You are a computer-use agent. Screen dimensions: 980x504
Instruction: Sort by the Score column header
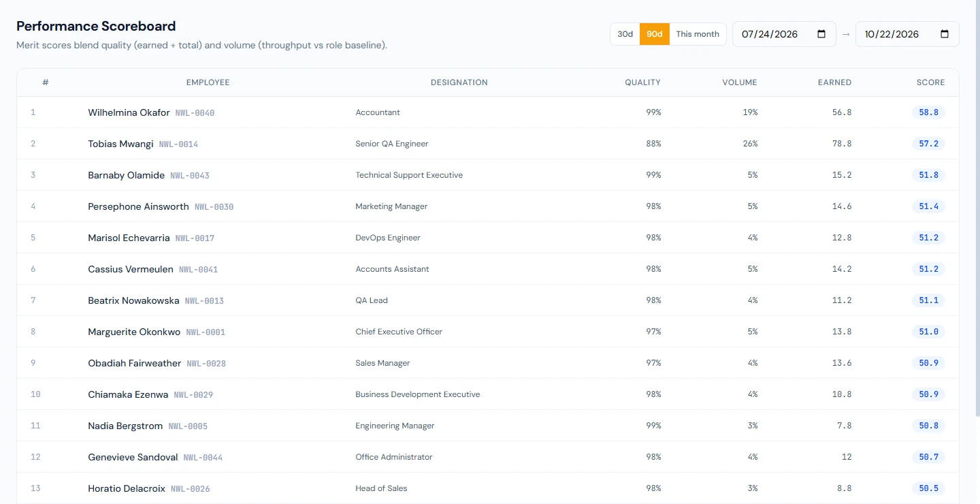930,82
